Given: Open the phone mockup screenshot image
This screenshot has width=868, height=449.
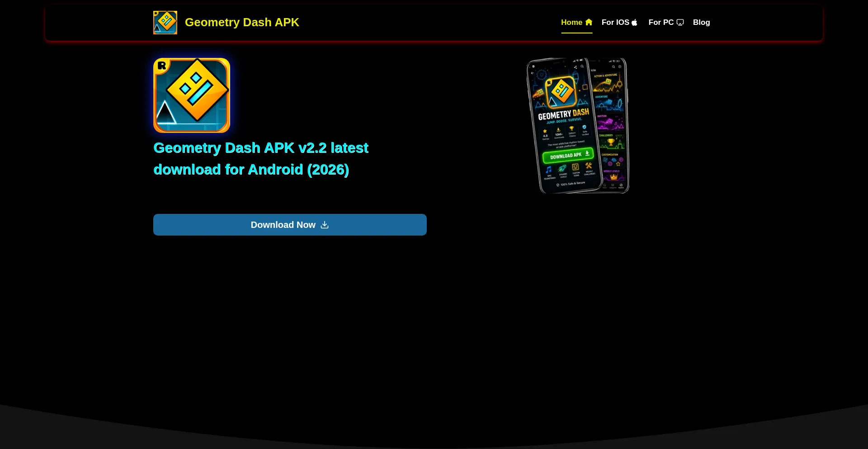Looking at the screenshot, I should click(x=578, y=126).
